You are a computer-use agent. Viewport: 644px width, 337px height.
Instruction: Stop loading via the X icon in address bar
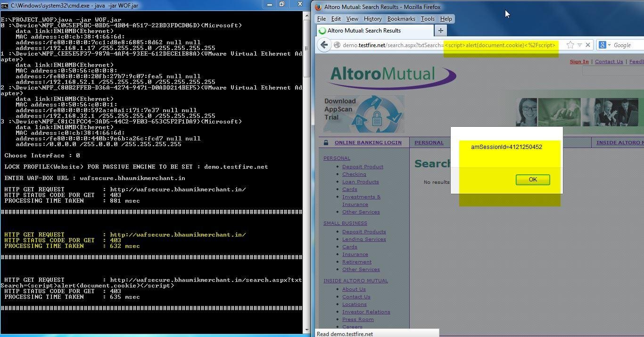coord(588,45)
